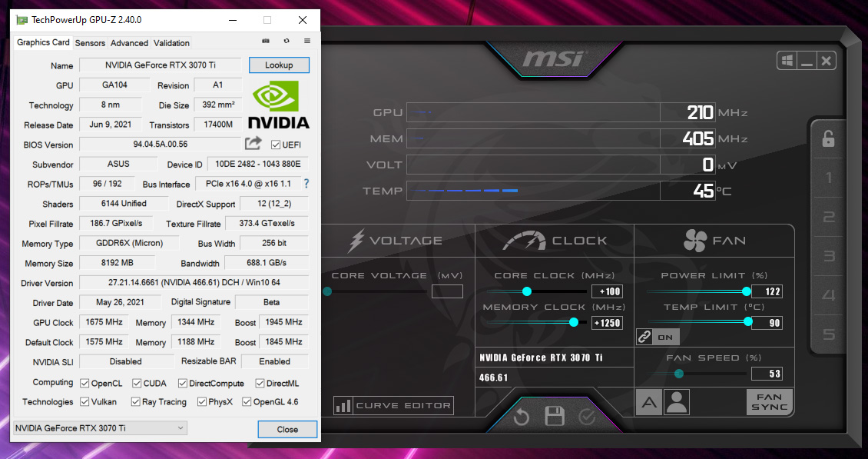This screenshot has height=459, width=868.
Task: Toggle the DirectML checkbox
Action: coord(260,383)
